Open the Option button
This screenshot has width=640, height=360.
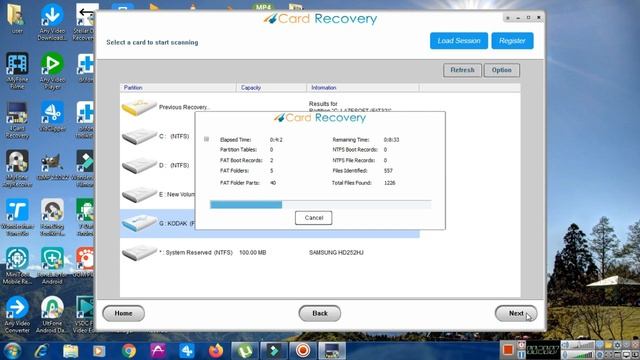[502, 70]
